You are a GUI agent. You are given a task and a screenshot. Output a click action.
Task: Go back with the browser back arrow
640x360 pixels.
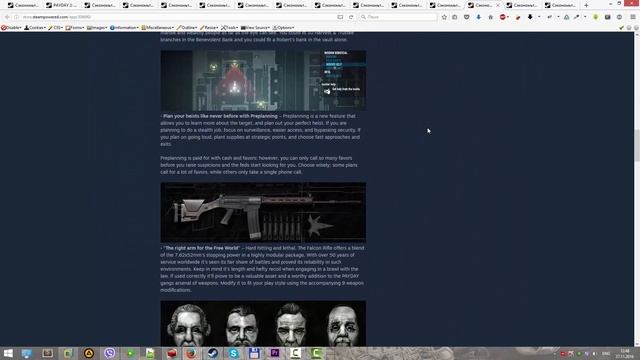click(7, 17)
